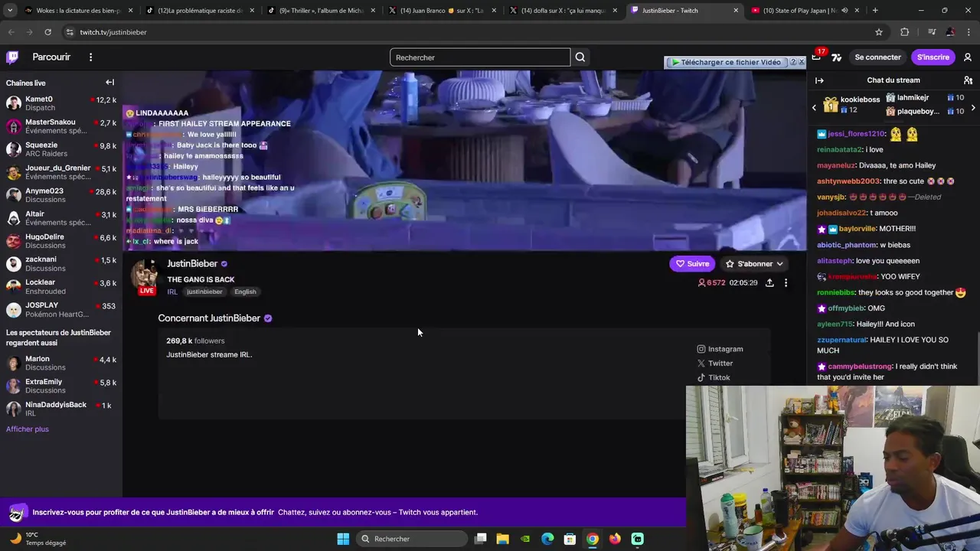Click the IRL category link
The height and width of the screenshot is (551, 980).
(x=172, y=292)
